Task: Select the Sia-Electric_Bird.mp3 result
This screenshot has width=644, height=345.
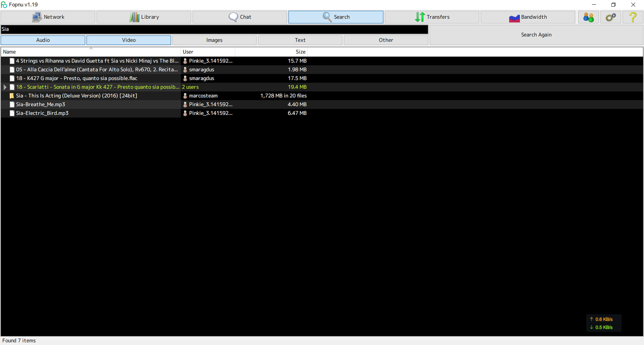Action: (42, 113)
